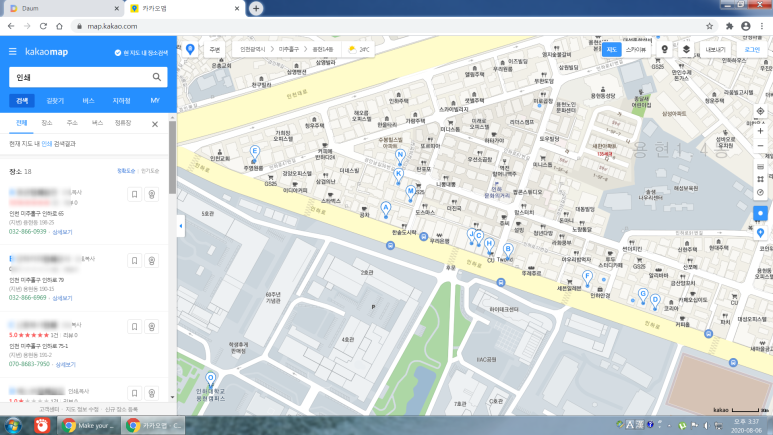Switch results filter to 정류장

tap(123, 123)
